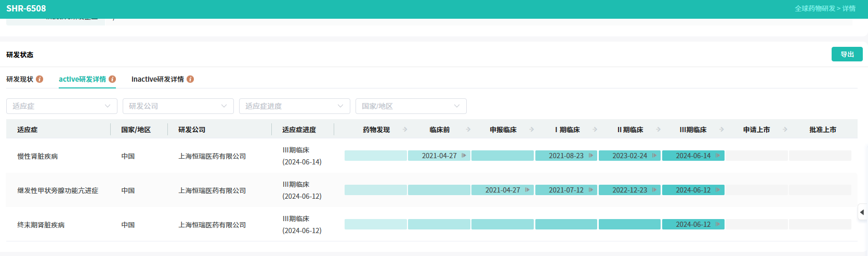Open the 研发公司 filter dropdown
This screenshot has height=256, width=868.
tap(178, 106)
